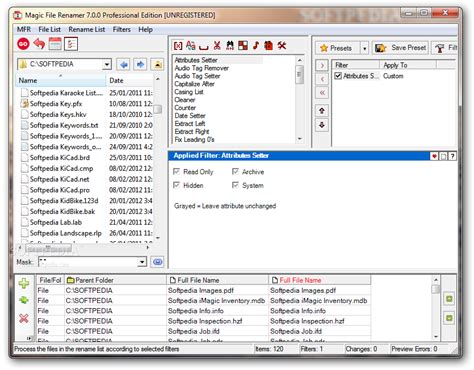Screen dimensions: 474x370
Task: Navigate forward with the blue right arrow
Action: [x=140, y=64]
